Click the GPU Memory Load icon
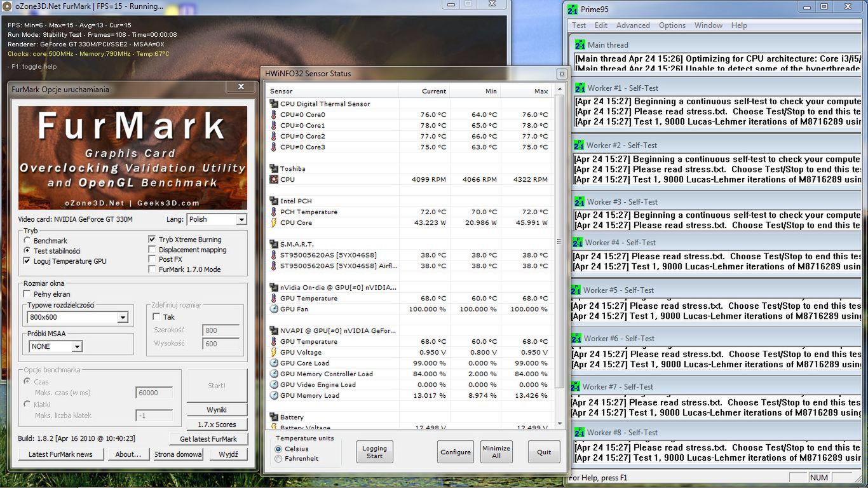 pos(274,395)
